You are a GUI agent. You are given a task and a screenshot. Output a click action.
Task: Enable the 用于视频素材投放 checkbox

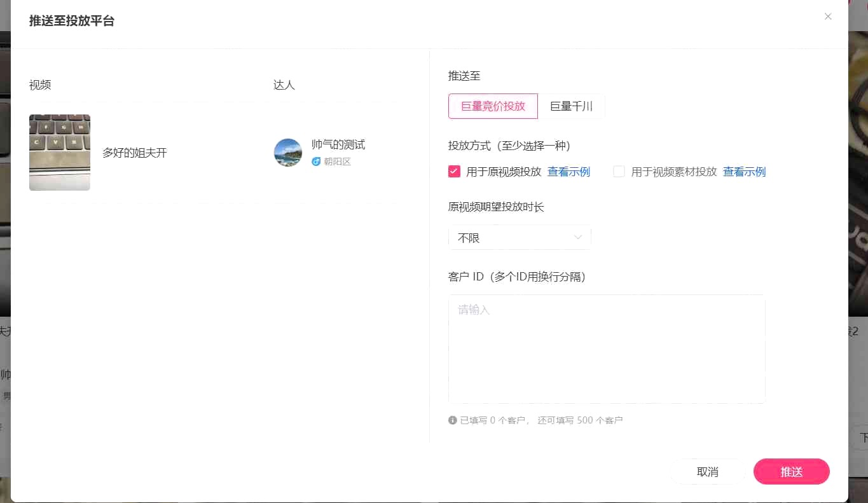pyautogui.click(x=619, y=172)
